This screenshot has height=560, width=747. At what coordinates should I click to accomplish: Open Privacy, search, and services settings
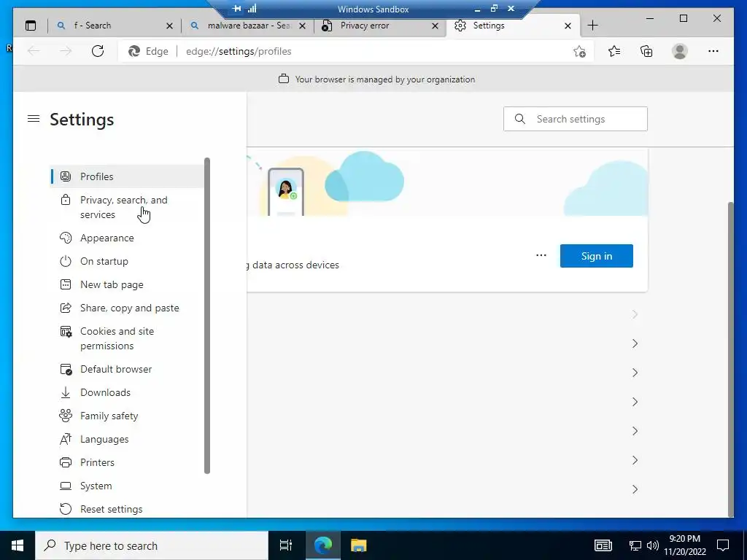[127, 207]
